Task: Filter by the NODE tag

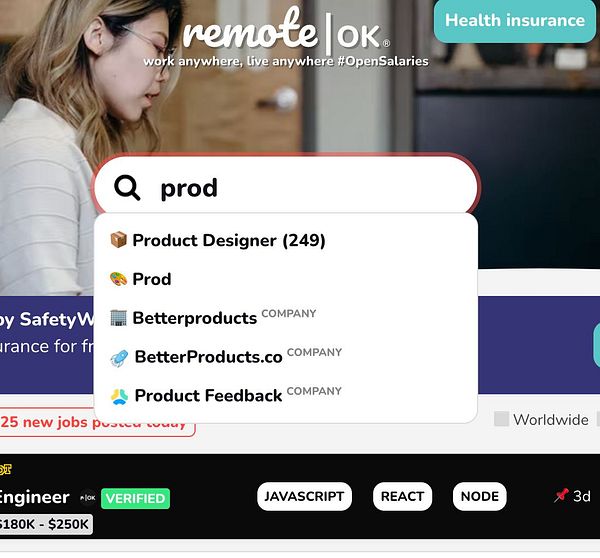Action: click(x=479, y=496)
